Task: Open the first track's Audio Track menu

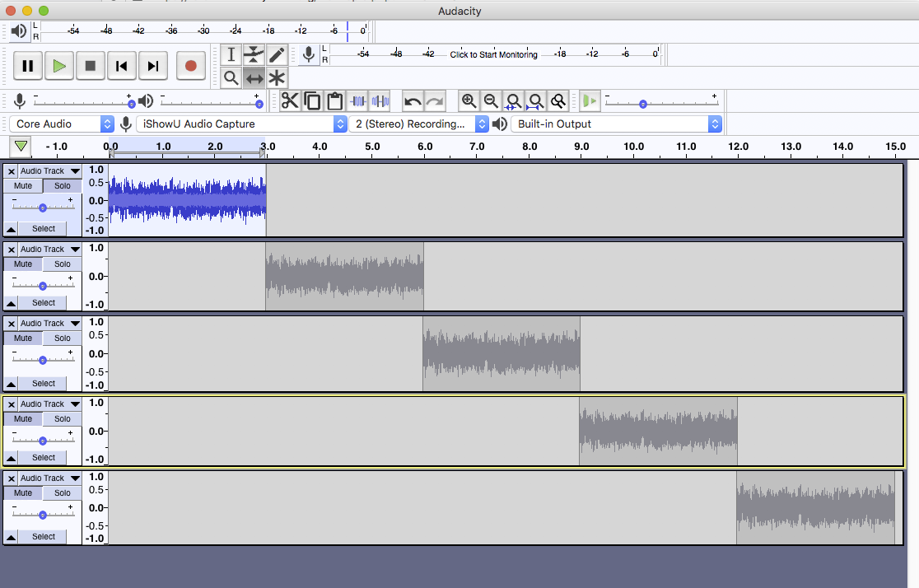Action: [49, 171]
